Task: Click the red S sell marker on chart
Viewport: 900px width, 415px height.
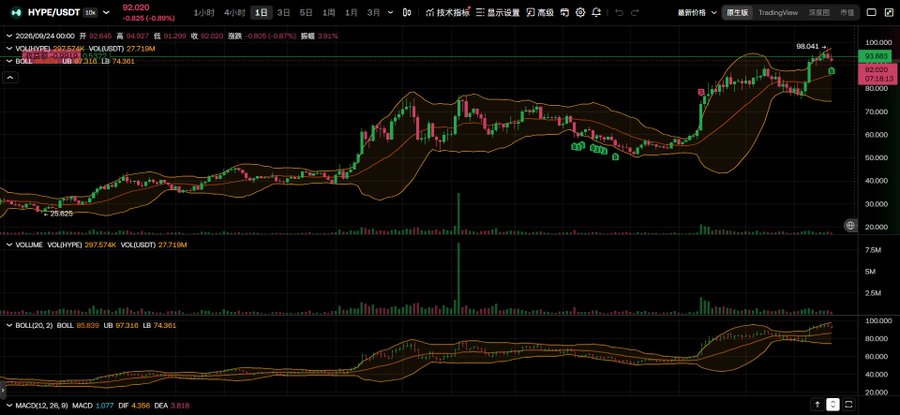Action: pyautogui.click(x=701, y=92)
